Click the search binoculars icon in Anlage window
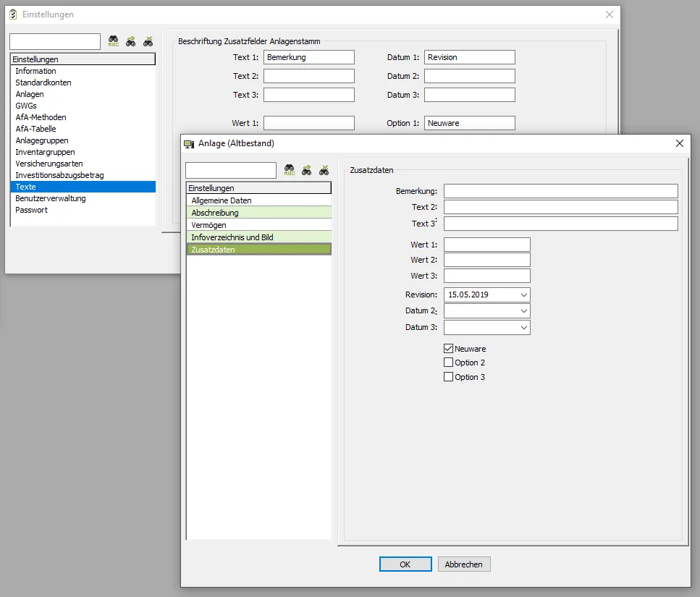The height and width of the screenshot is (597, 700). point(290,170)
